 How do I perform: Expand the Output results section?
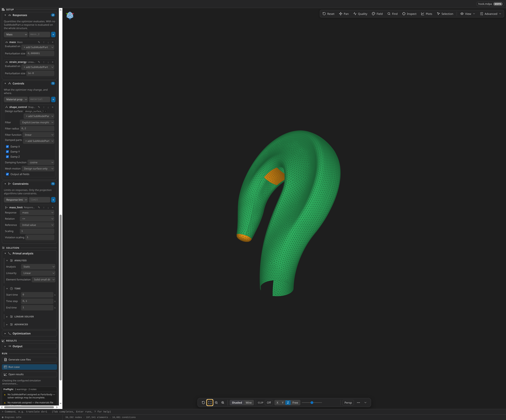pos(29,346)
